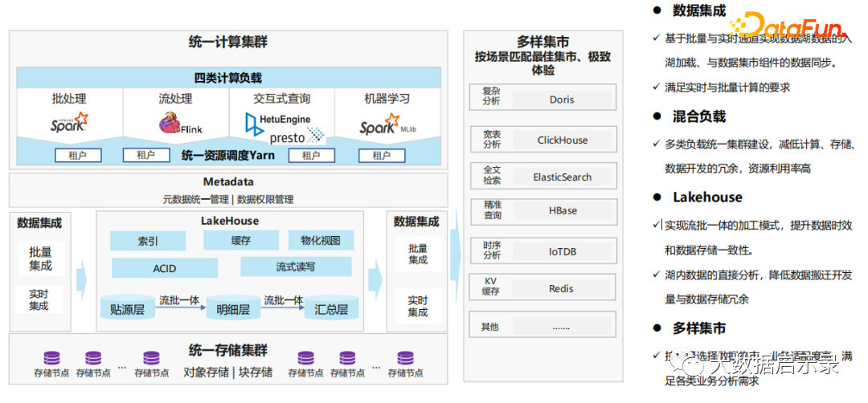Click the 统一资源调度Yarn label
Viewport: 868px width, 403px height.
[228, 156]
